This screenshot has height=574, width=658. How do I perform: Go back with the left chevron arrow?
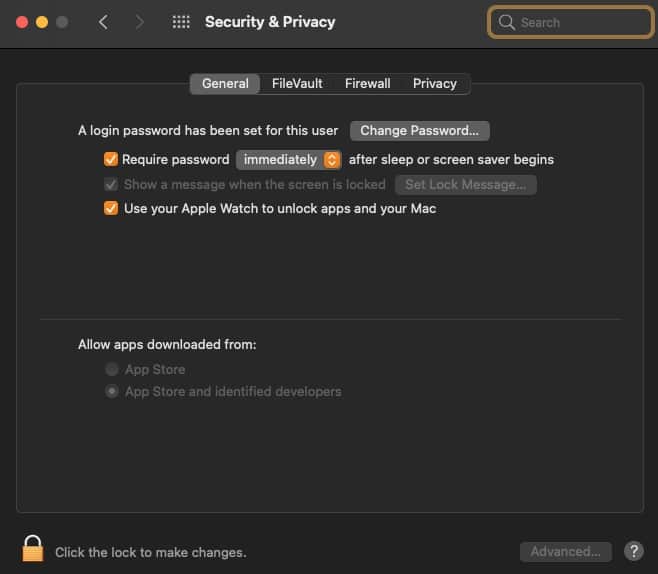click(x=104, y=22)
